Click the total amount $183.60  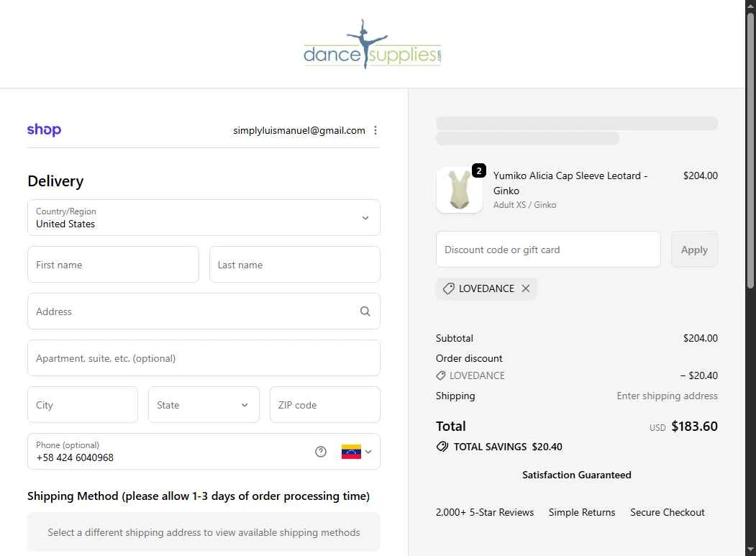(694, 427)
